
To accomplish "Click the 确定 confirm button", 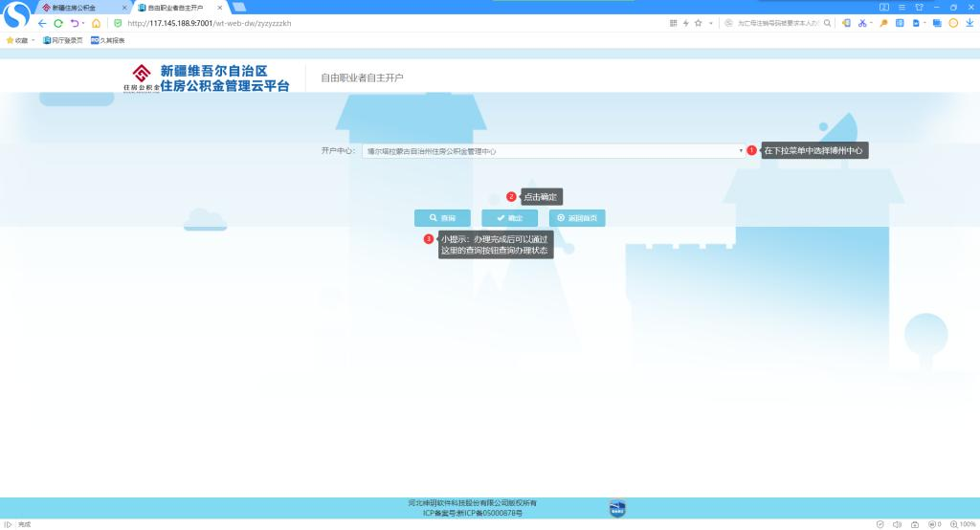I will [509, 218].
